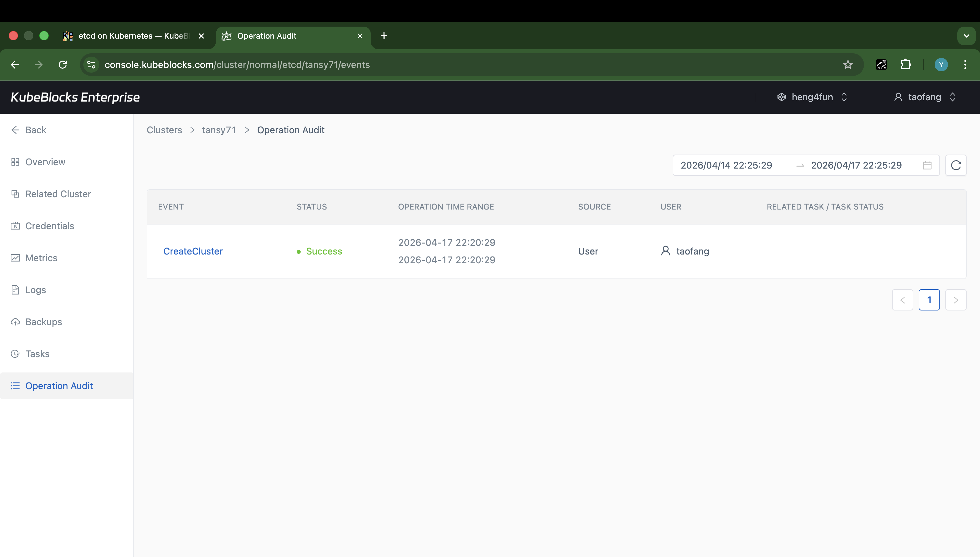
Task: Reload the page with browser refresh icon
Action: point(63,65)
